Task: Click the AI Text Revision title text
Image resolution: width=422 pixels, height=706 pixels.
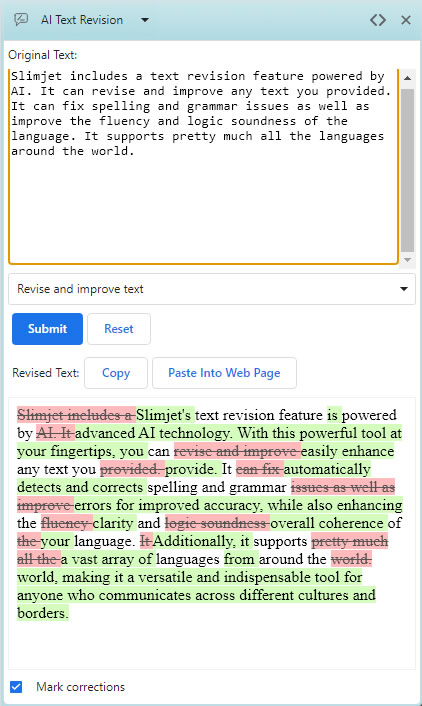Action: coord(82,20)
